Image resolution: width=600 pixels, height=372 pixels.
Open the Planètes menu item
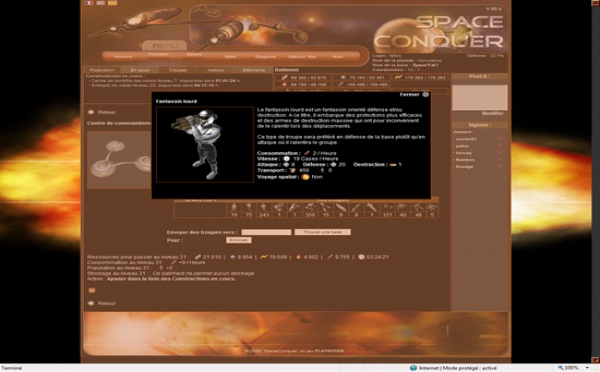(158, 54)
